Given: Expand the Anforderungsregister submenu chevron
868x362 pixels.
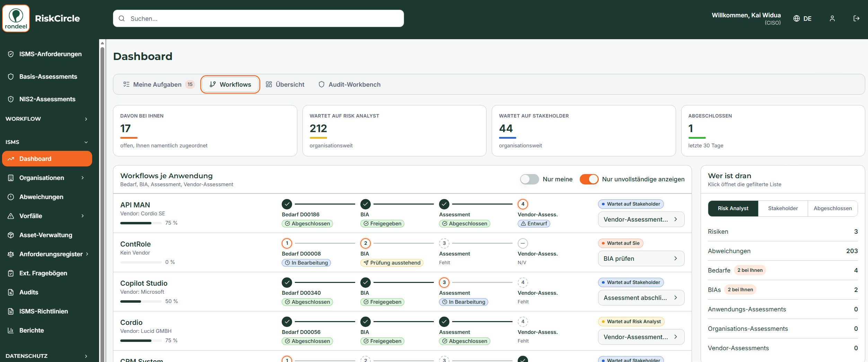Looking at the screenshot, I should 87,254.
